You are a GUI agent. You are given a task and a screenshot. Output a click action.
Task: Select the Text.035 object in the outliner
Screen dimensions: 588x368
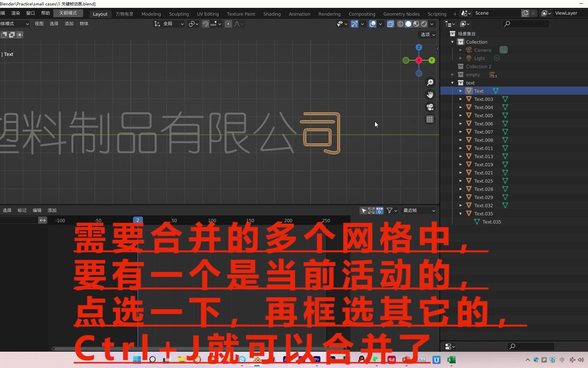coord(484,214)
